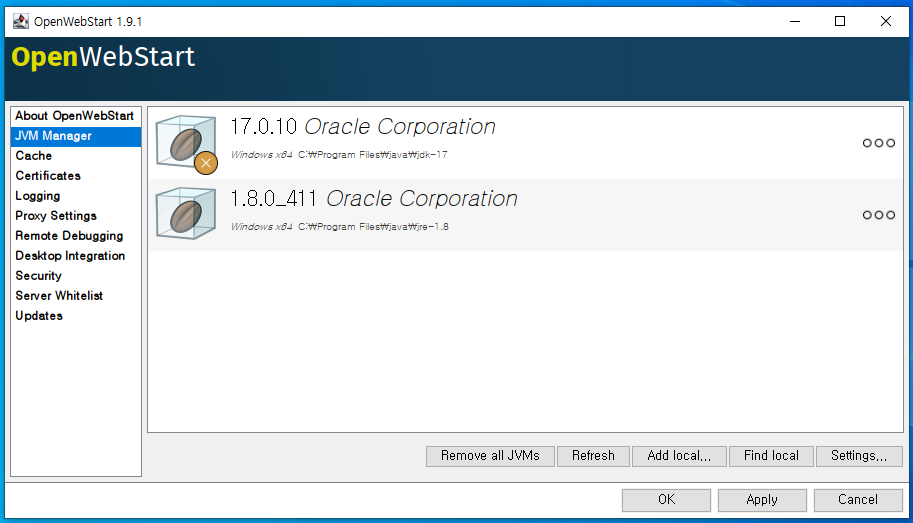
Task: Open the About OpenWebStart section
Action: click(x=76, y=116)
